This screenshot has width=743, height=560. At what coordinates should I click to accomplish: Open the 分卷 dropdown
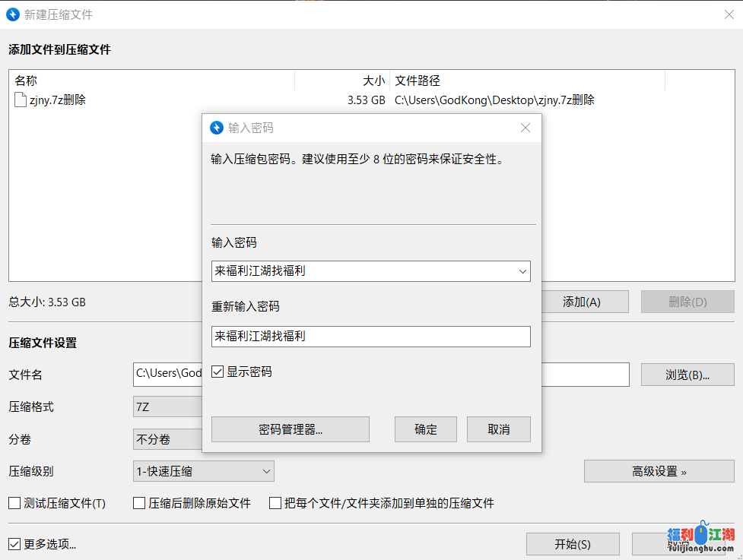(167, 439)
